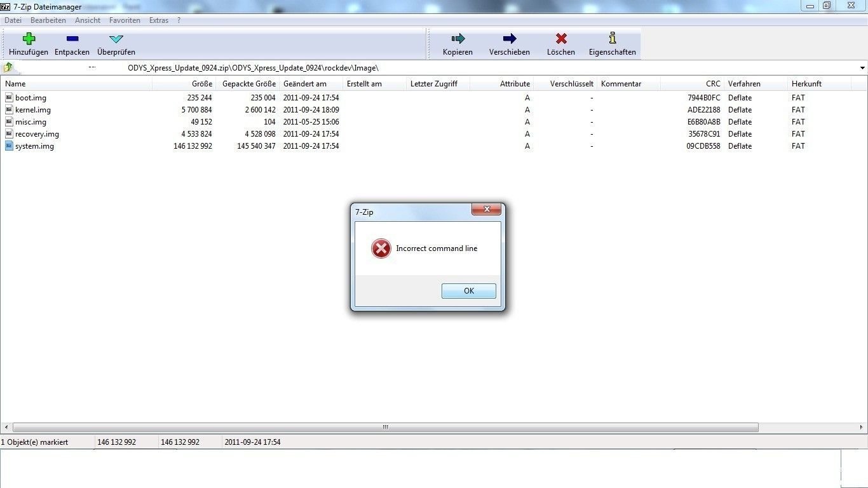Viewport: 868px width, 488px height.
Task: Sort by the Letzter Zugriff column header
Action: tap(438, 84)
